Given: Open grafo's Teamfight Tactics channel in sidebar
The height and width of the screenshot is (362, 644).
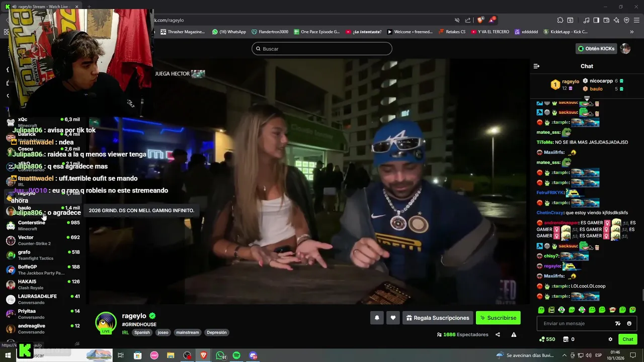Looking at the screenshot, I should click(43, 255).
